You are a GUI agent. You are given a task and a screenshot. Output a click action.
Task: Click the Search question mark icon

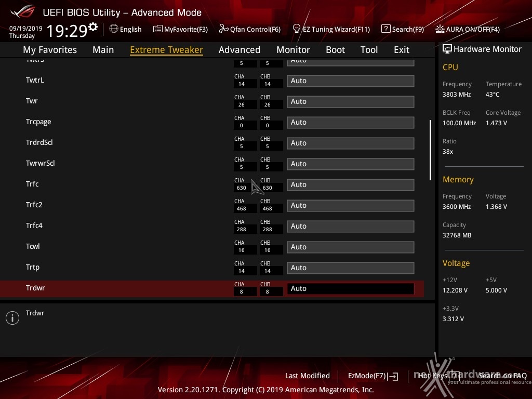coord(386,29)
